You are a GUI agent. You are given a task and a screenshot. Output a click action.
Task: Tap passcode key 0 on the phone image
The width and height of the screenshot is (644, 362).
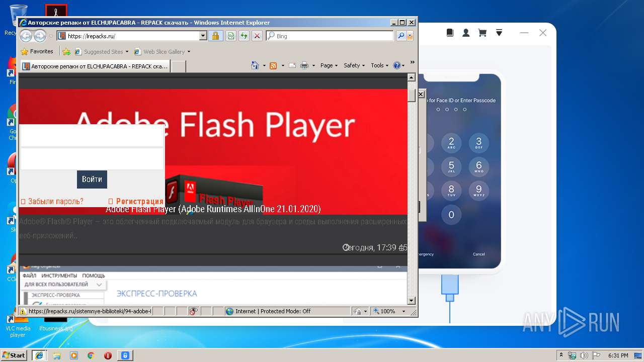(x=451, y=215)
